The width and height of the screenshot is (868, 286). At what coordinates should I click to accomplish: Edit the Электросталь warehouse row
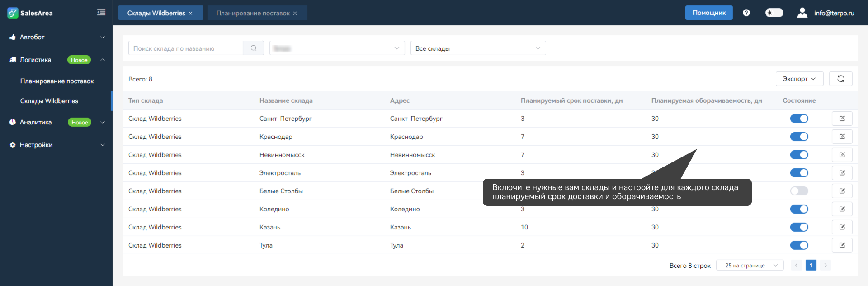click(842, 173)
